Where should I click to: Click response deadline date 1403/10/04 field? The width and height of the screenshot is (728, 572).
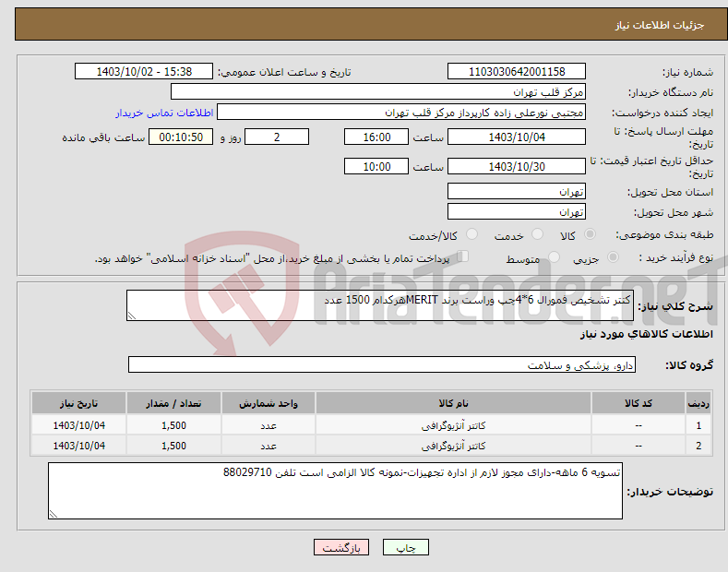tap(517, 137)
